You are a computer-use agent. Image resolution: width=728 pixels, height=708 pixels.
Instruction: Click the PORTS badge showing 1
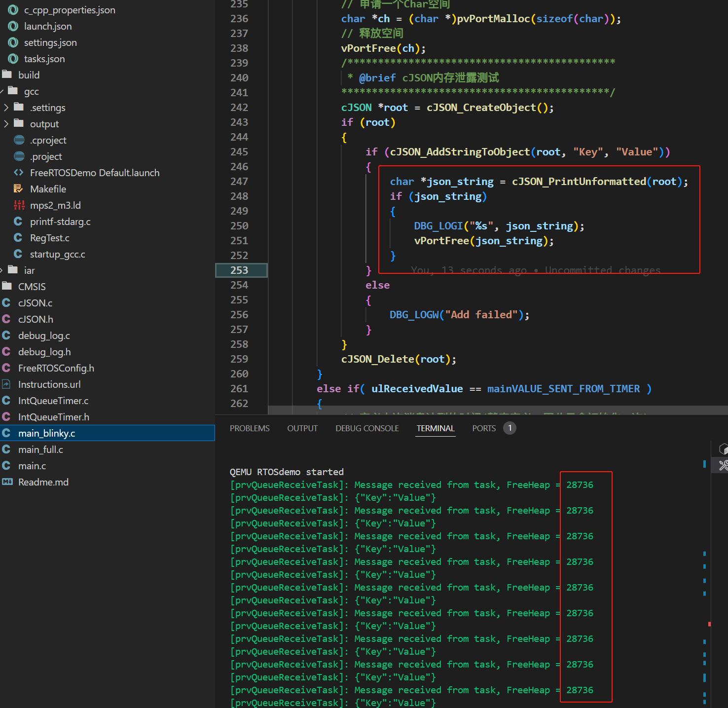pos(510,428)
